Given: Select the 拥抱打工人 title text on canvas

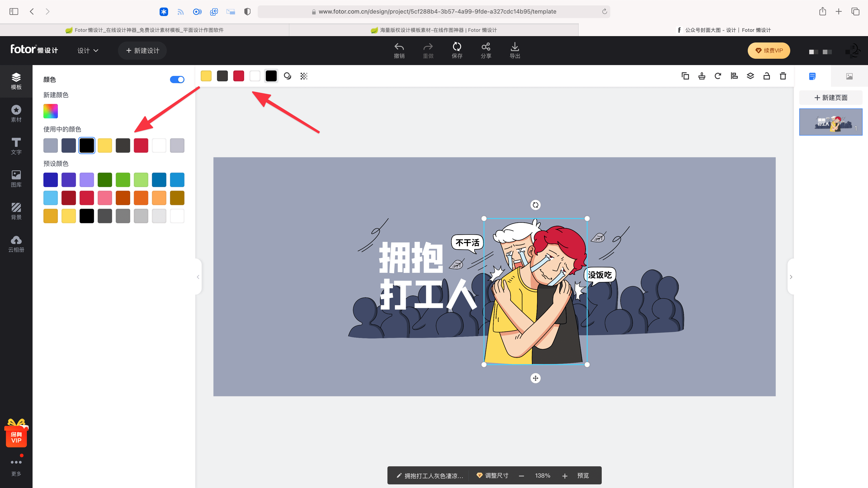Looking at the screenshot, I should click(428, 275).
